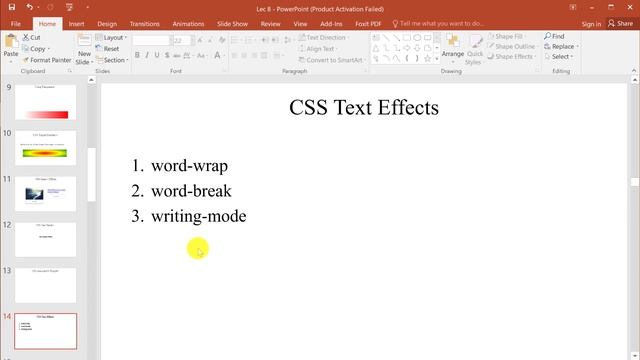
Task: Open the Shape Effects dropdown
Action: pos(512,56)
